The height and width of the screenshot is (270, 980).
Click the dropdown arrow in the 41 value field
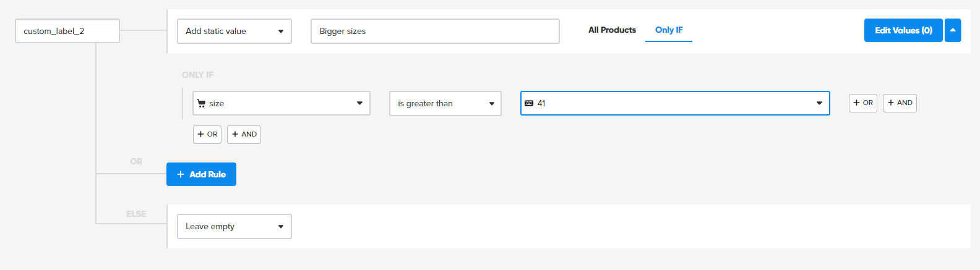click(819, 103)
